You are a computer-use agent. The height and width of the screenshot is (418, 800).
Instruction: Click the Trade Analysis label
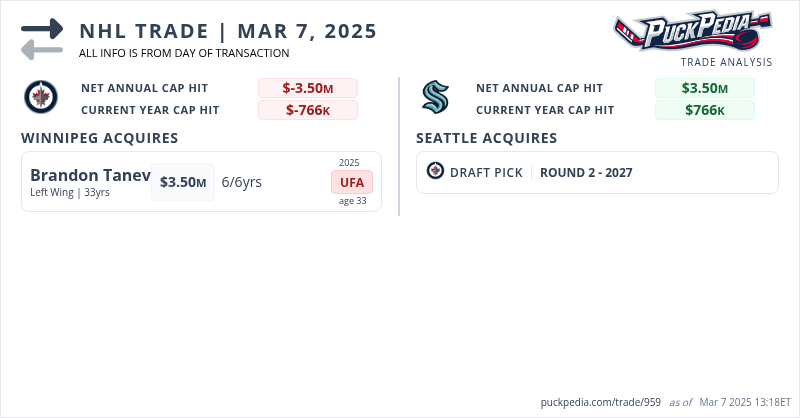726,62
